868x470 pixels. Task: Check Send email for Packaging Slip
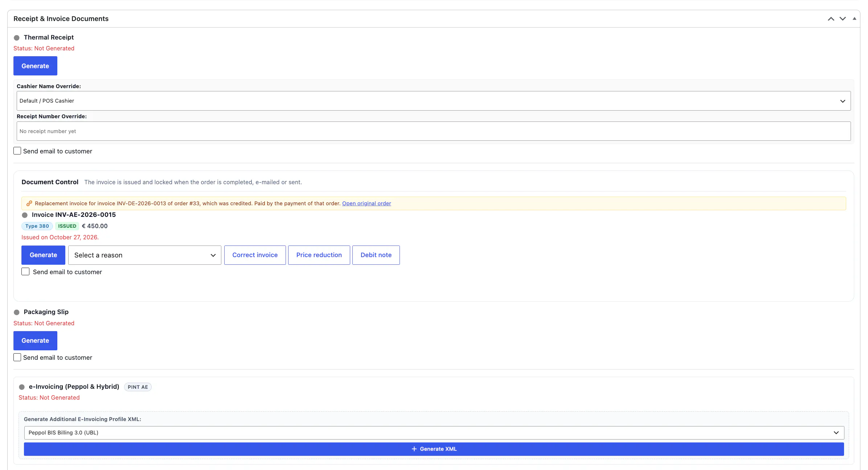(x=17, y=357)
